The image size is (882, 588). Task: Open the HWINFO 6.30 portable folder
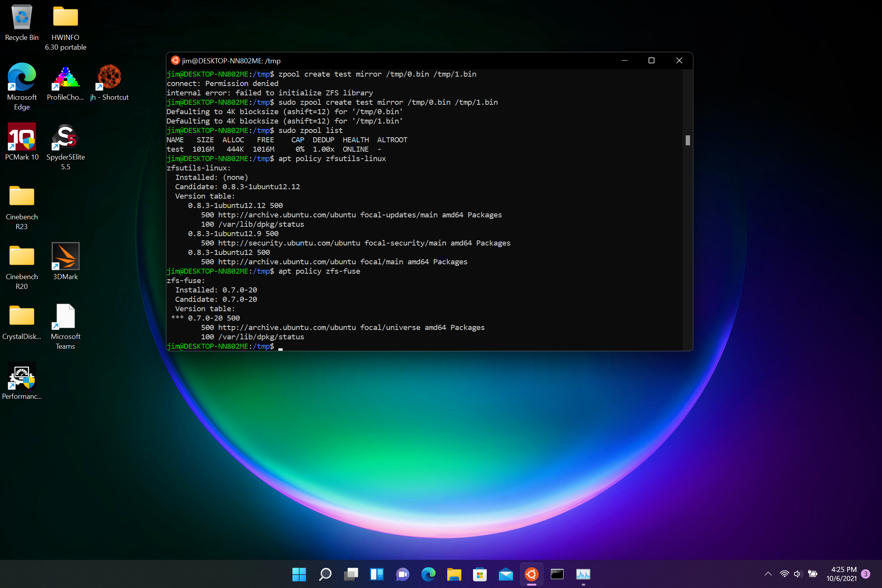click(x=65, y=16)
